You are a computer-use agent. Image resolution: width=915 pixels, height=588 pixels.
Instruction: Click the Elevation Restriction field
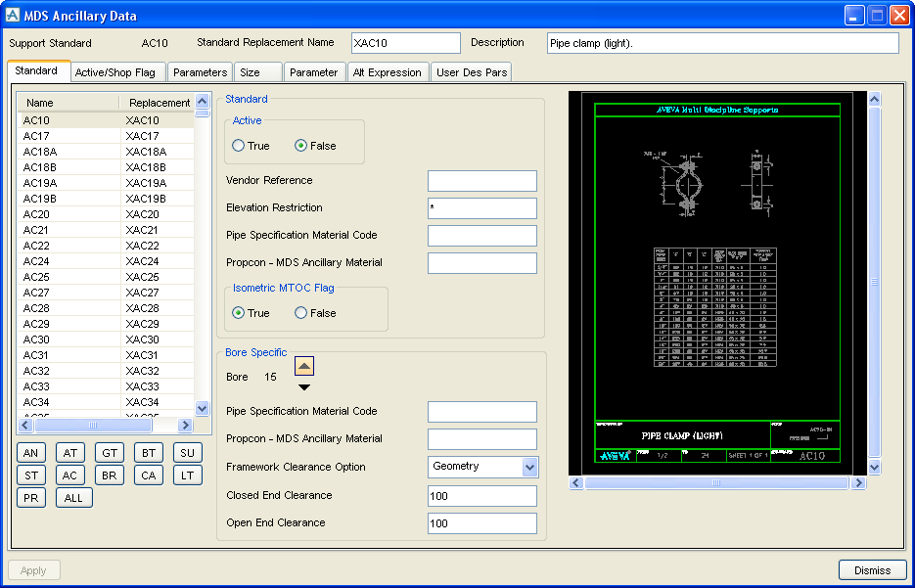point(482,208)
